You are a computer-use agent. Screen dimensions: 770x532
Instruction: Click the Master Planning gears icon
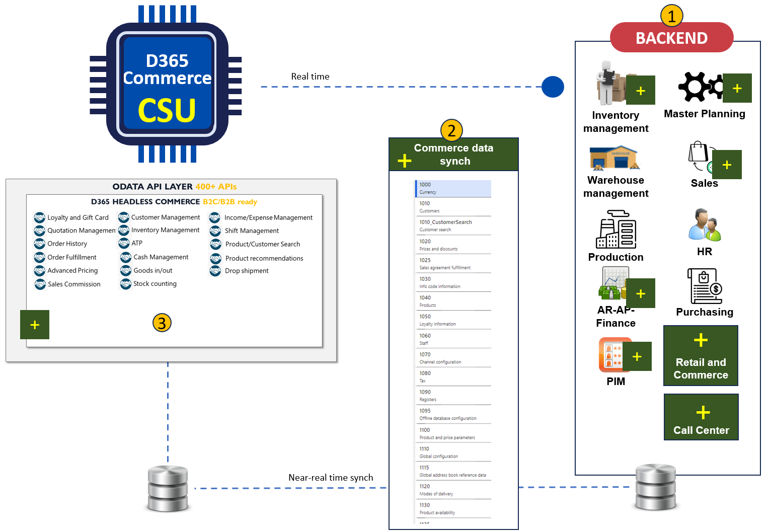point(701,87)
